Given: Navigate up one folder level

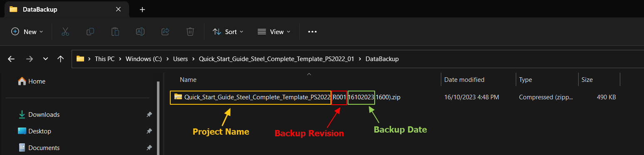Looking at the screenshot, I should tap(60, 59).
